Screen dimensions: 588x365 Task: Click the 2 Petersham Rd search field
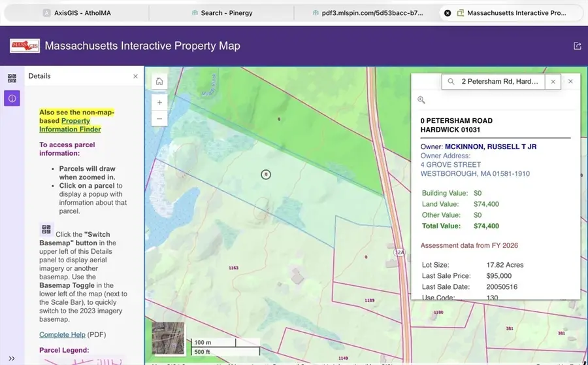(500, 82)
